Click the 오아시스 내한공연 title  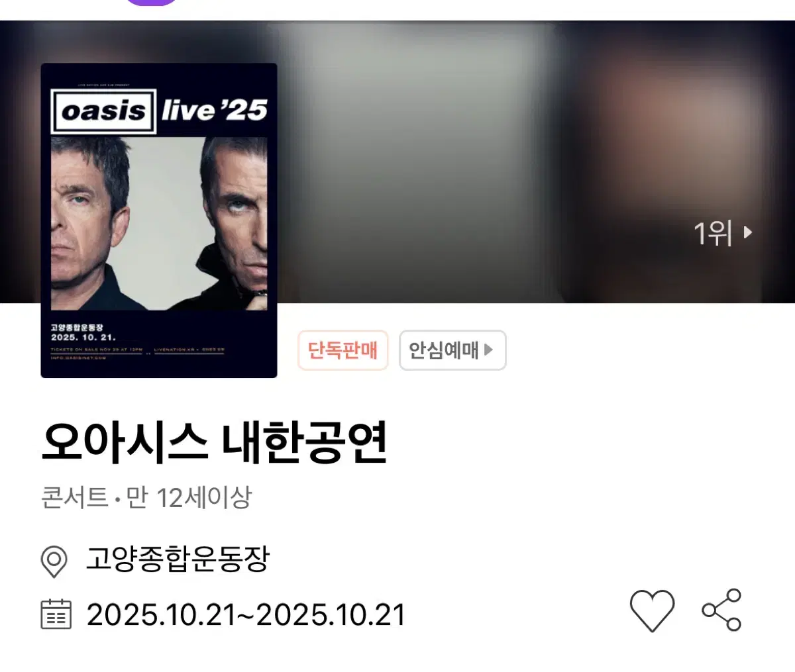pyautogui.click(x=214, y=443)
